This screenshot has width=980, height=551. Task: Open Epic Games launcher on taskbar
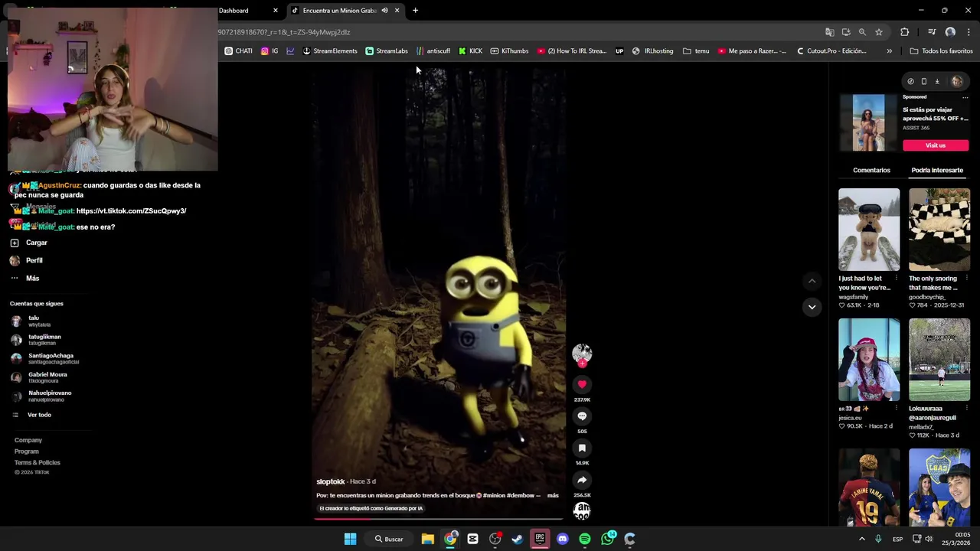(x=540, y=539)
